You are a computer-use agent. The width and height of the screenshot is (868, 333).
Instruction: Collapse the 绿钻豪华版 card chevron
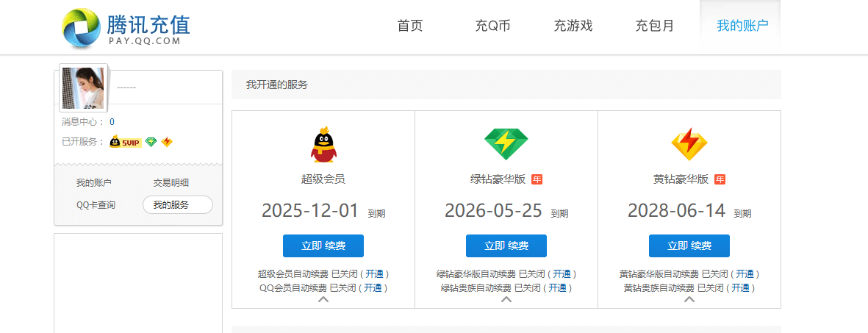click(506, 299)
